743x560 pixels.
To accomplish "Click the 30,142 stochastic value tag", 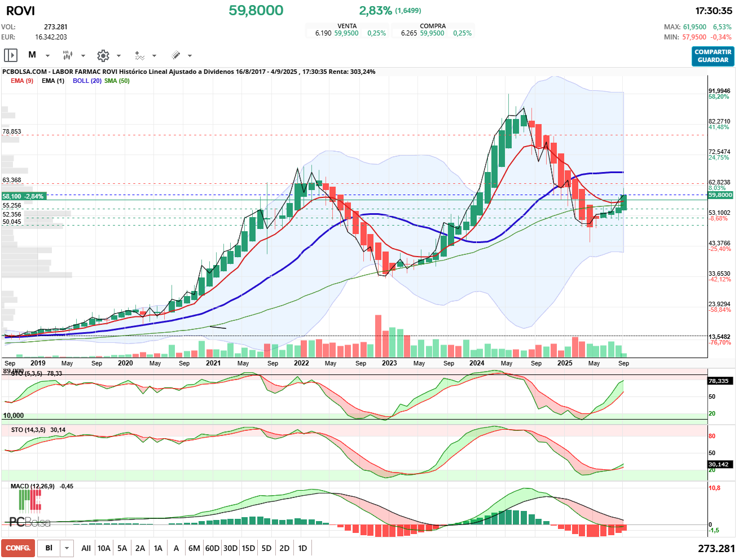I will [x=720, y=464].
